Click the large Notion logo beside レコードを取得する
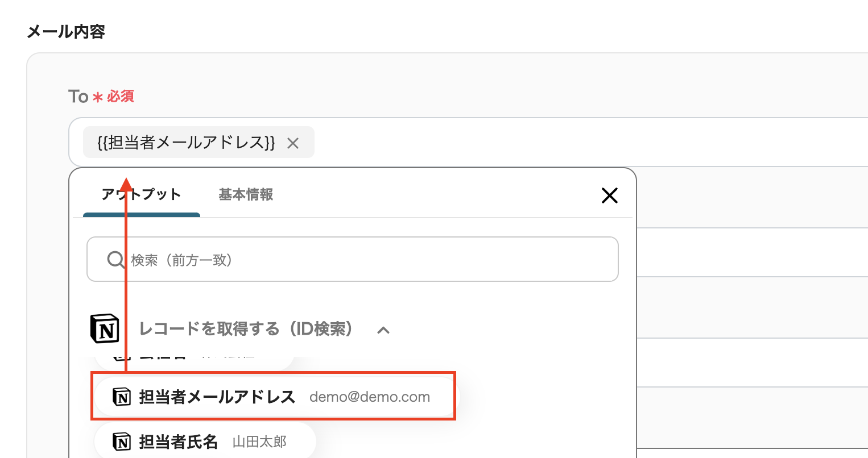Screen dimensions: 868x458 [x=105, y=329]
